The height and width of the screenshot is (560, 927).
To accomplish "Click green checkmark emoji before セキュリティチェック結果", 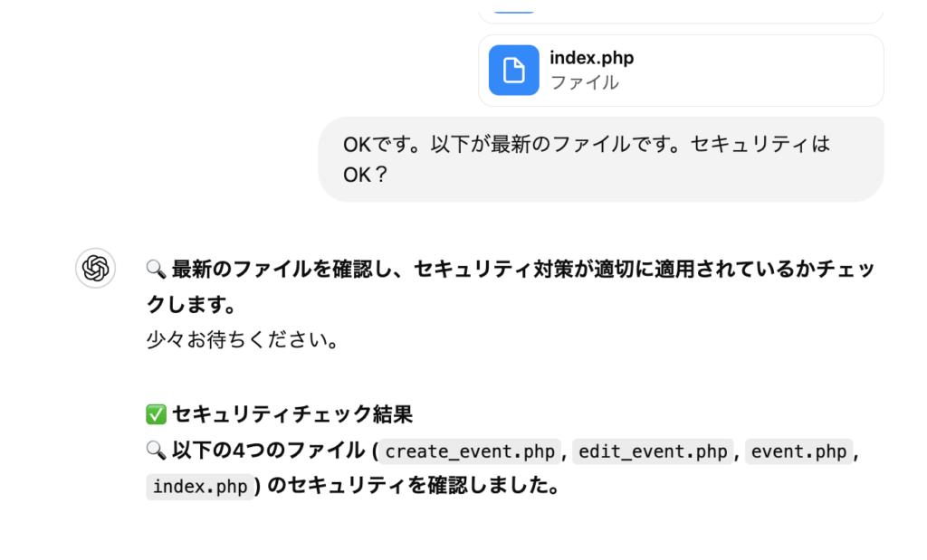I will coord(156,414).
